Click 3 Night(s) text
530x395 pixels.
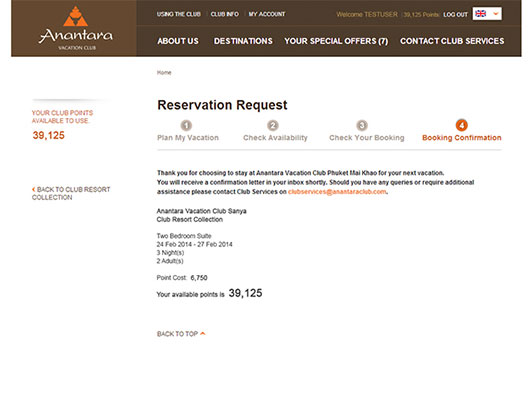(170, 253)
